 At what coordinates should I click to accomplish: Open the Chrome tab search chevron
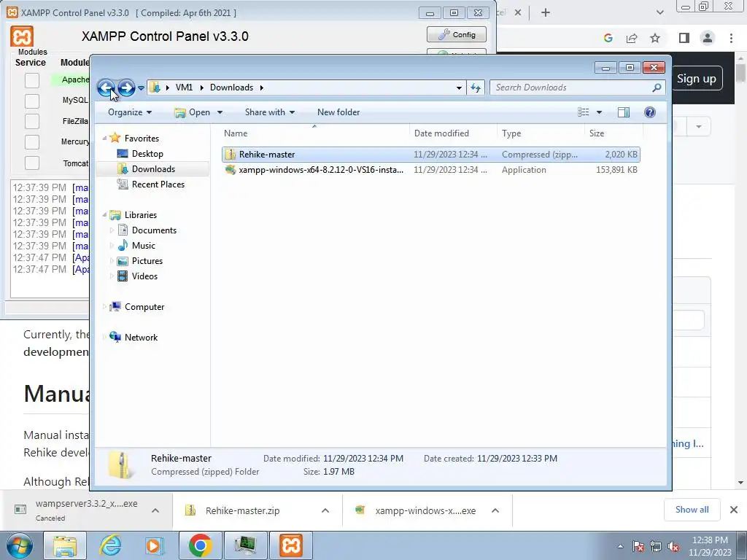(x=659, y=13)
